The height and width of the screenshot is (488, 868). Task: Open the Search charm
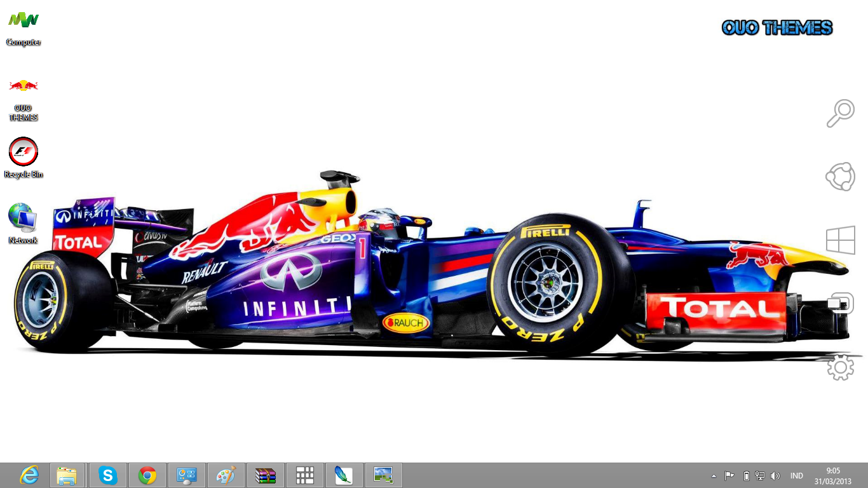(840, 113)
